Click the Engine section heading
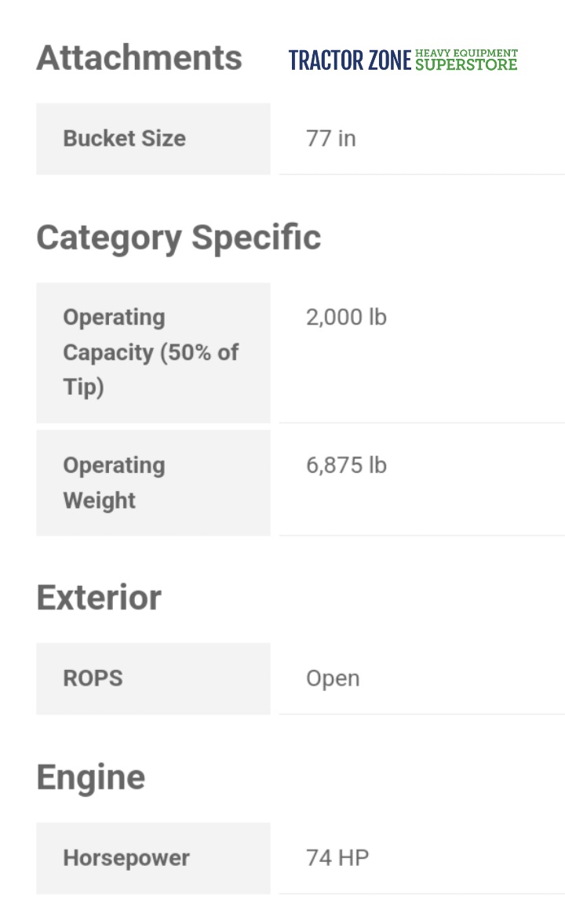Viewport: 565px width, 924px height. coord(91,777)
